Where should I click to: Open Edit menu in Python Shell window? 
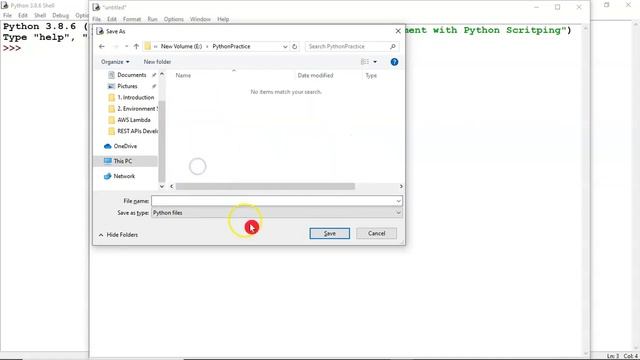[23, 15]
